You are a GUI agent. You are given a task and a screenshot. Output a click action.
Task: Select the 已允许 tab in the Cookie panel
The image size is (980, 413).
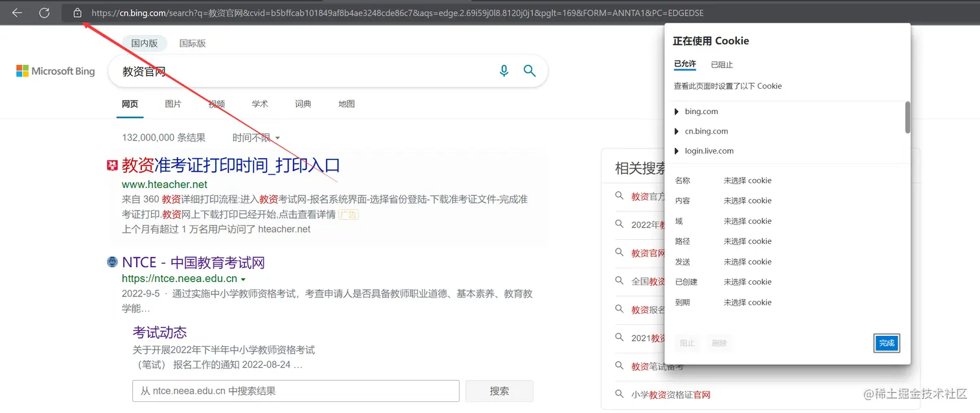point(685,64)
